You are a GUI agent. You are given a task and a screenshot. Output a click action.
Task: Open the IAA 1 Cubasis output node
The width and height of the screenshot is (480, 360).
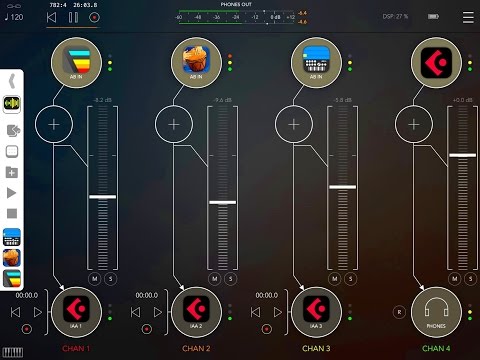76,312
